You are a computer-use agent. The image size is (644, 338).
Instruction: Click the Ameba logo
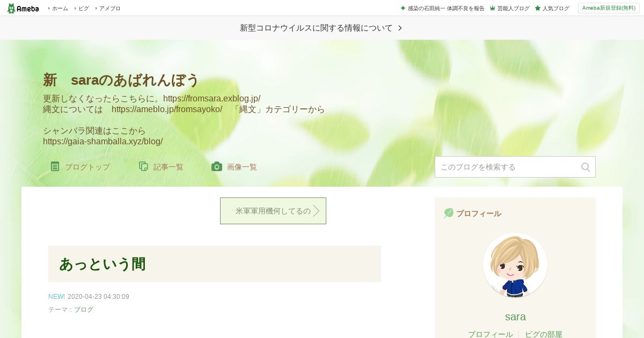tap(23, 8)
